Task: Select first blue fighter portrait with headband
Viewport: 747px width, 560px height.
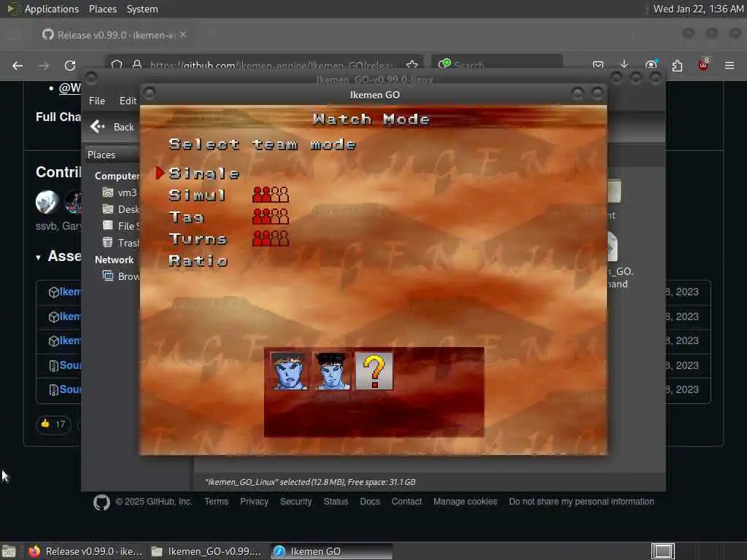Action: [289, 371]
